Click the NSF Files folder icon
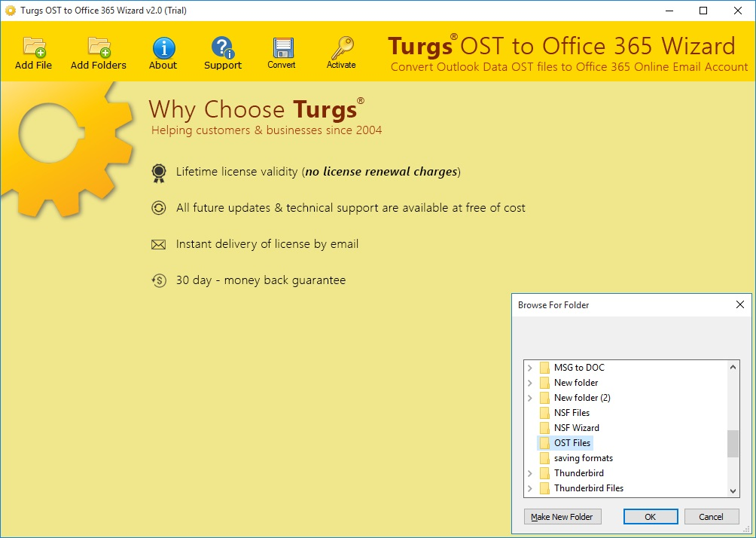This screenshot has width=756, height=538. pos(544,413)
